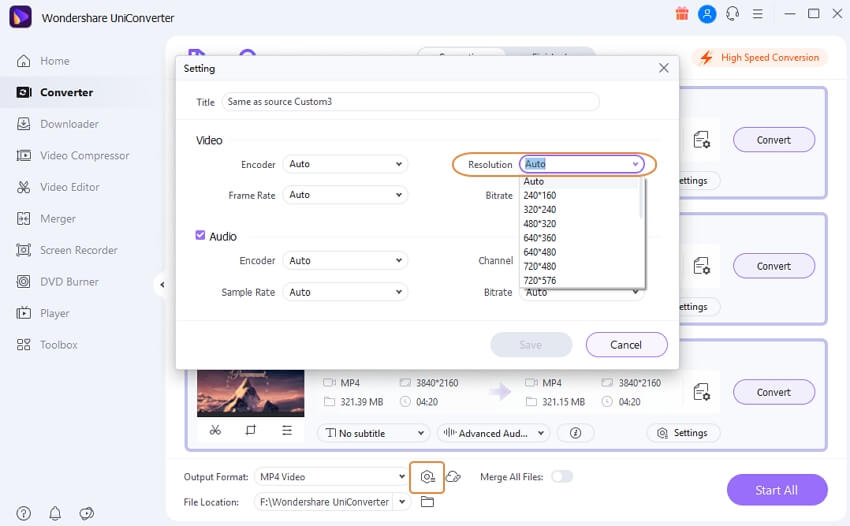Click the crop icon under thumbnail
The image size is (850, 526).
[x=250, y=430]
